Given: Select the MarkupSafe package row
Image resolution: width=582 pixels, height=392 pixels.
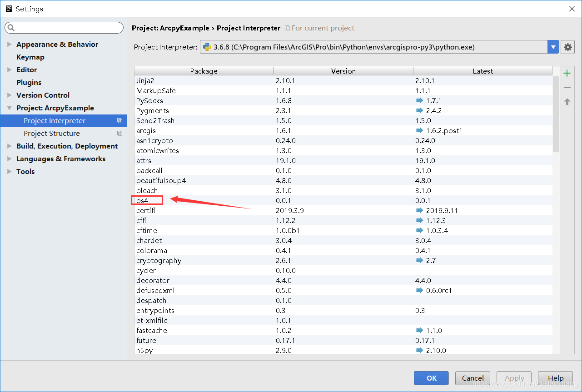Looking at the screenshot, I should 343,90.
